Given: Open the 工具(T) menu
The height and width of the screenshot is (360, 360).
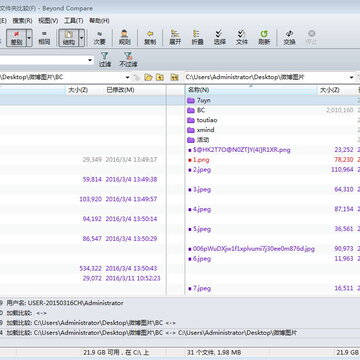Looking at the screenshot, I should point(73,21).
